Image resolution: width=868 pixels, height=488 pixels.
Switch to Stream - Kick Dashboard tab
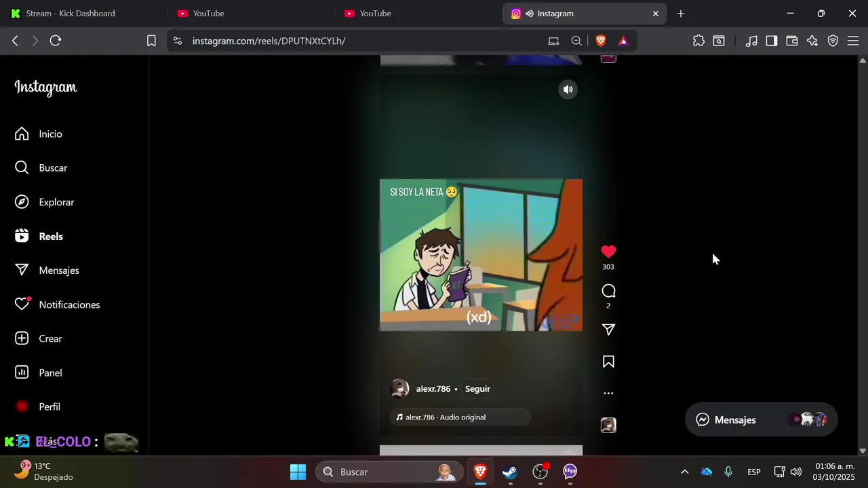click(x=83, y=14)
